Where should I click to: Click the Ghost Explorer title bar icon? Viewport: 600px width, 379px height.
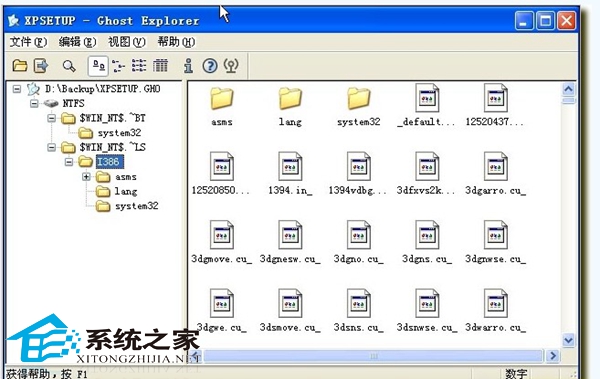(14, 20)
